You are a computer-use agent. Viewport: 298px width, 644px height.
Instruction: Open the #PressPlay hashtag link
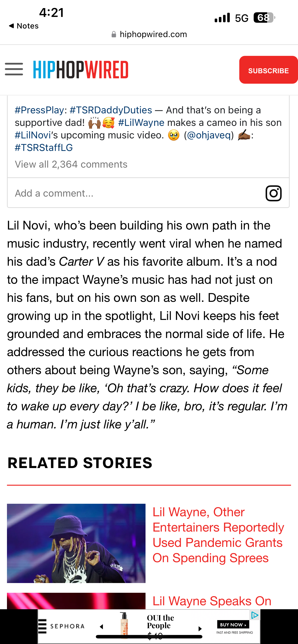point(39,110)
